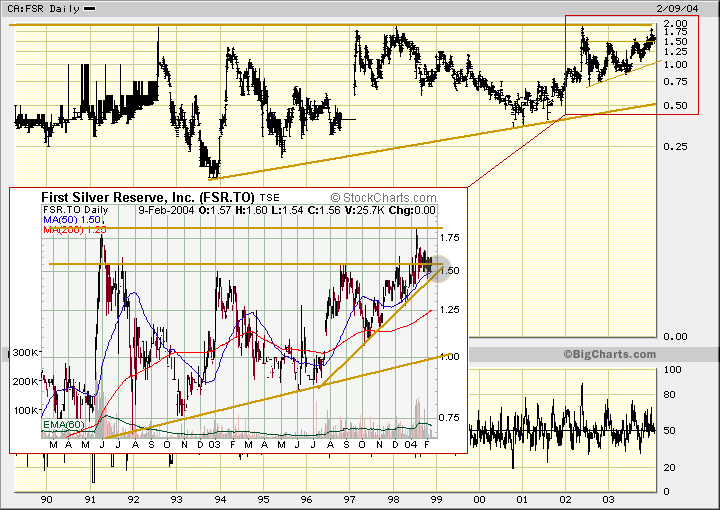Viewport: 720px width, 510px height.
Task: Click the 95 year label on the bottom axis
Action: (x=263, y=500)
